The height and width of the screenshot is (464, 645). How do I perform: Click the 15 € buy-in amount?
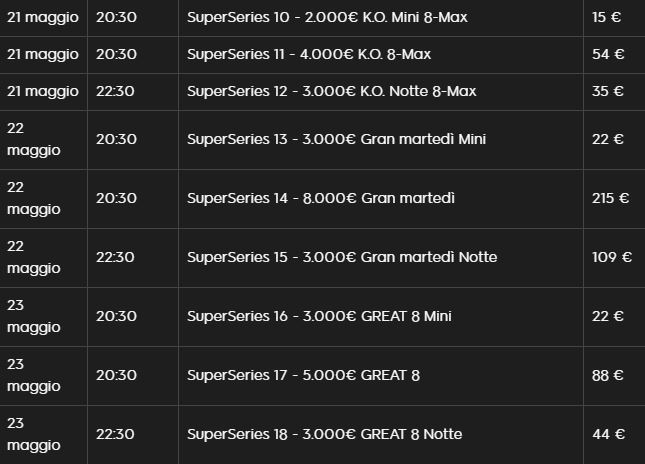606,17
